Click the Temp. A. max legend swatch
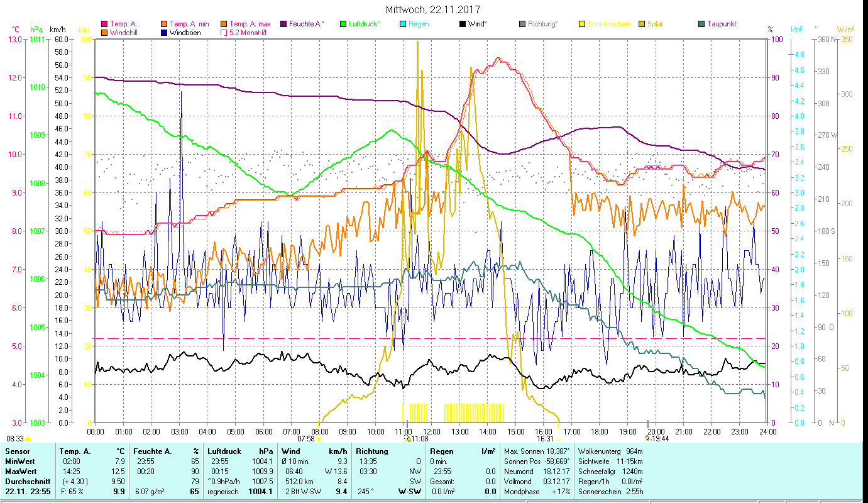 pyautogui.click(x=224, y=24)
